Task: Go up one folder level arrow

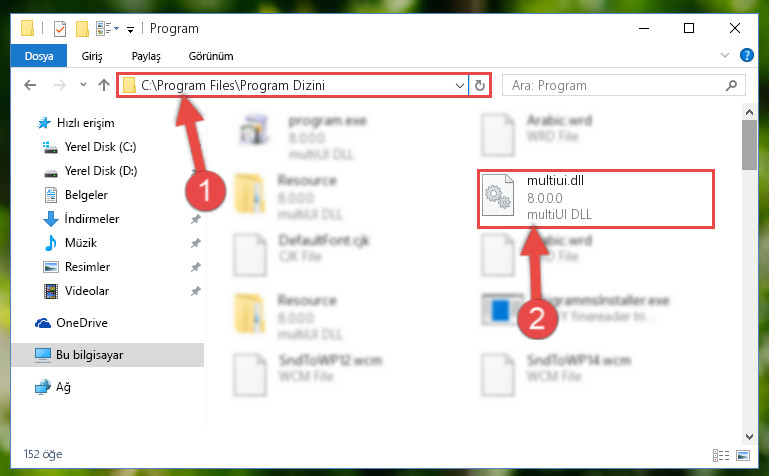Action: (103, 85)
